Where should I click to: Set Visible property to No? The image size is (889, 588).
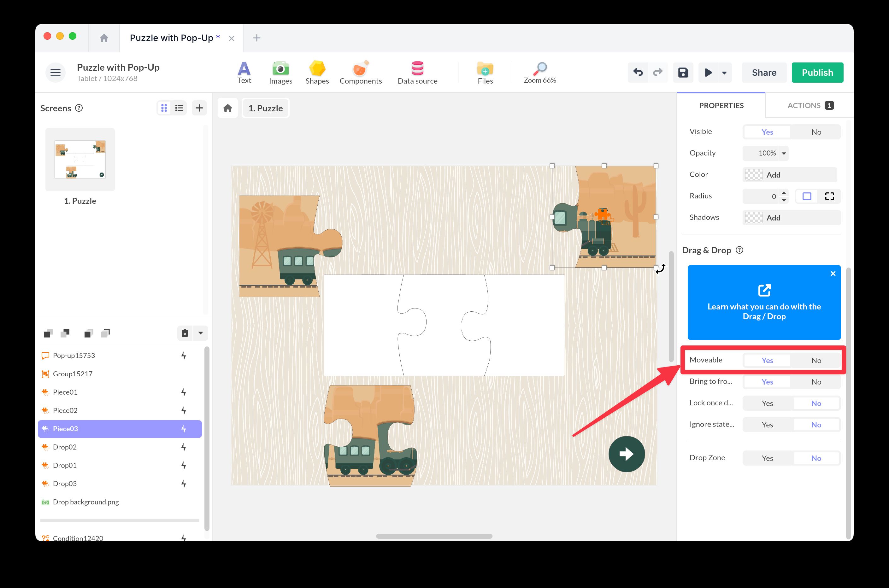coord(816,132)
